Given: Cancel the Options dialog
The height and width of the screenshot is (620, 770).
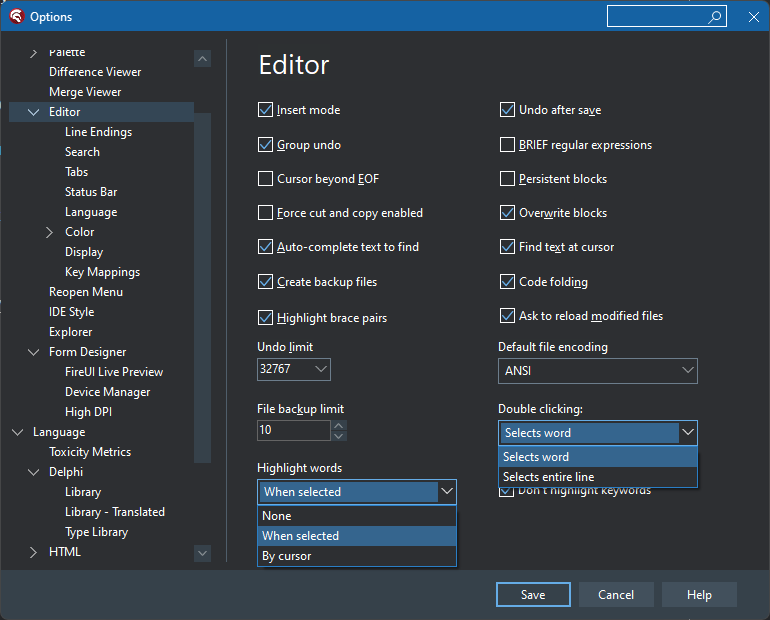Looking at the screenshot, I should (616, 594).
